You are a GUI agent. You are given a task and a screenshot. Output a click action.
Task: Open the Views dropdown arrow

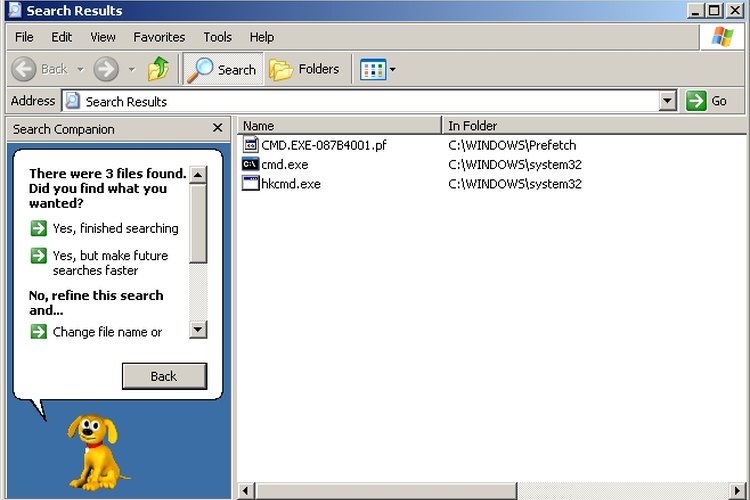(393, 69)
